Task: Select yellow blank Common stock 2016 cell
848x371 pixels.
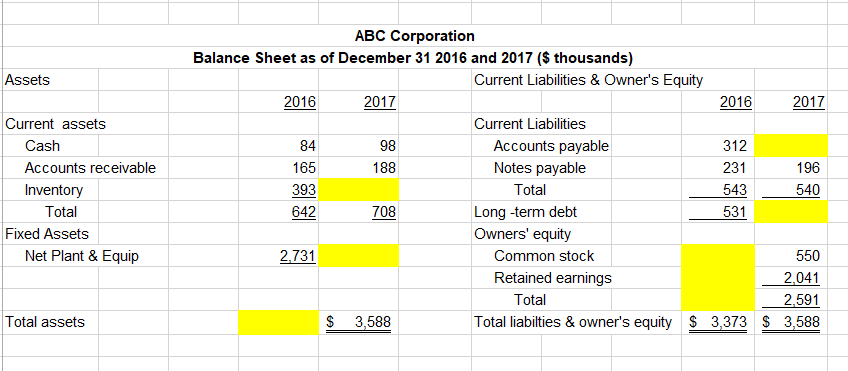Action: coord(718,256)
